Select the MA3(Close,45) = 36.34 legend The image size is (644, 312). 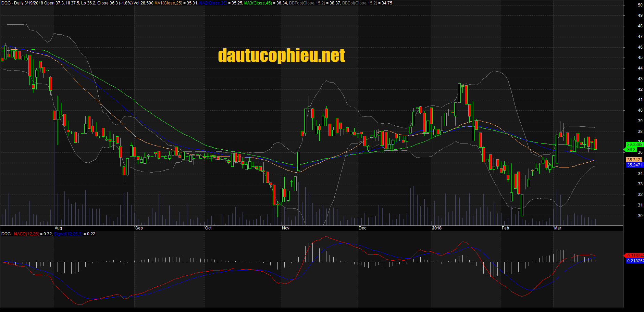click(x=265, y=3)
